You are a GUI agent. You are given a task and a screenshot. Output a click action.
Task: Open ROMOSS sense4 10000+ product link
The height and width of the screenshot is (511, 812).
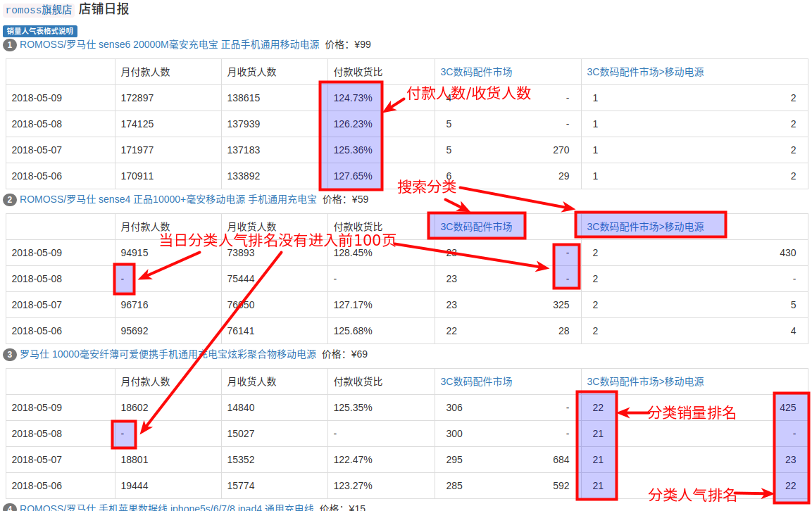[168, 199]
